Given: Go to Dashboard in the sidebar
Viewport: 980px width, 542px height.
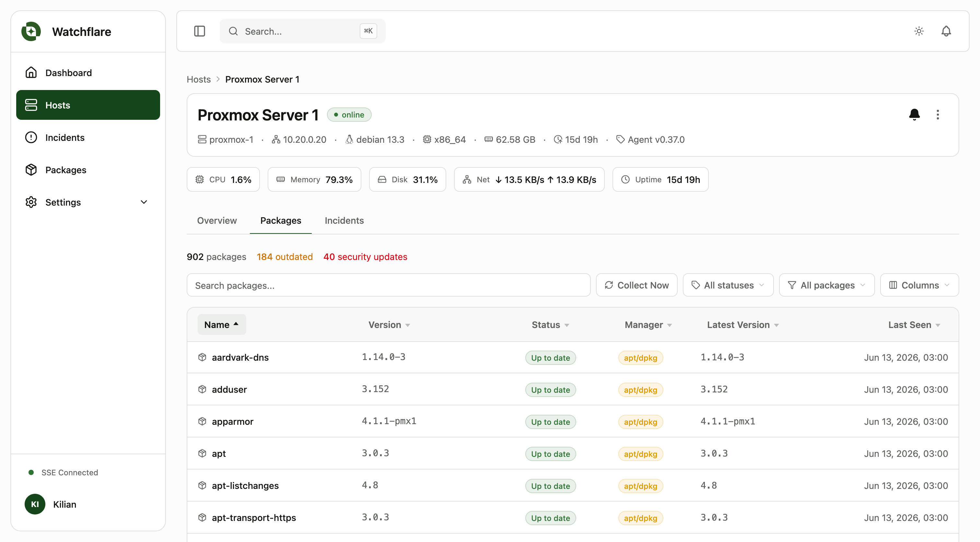Looking at the screenshot, I should (88, 72).
